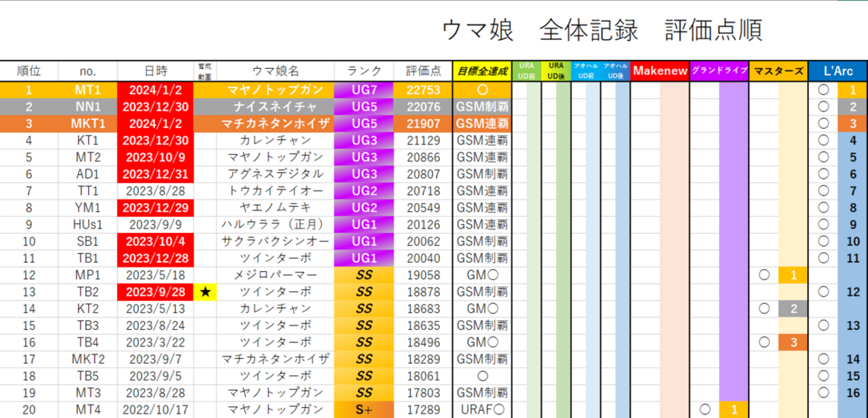The height and width of the screenshot is (418, 868).
Task: Select the score 21907
Action: [x=423, y=124]
